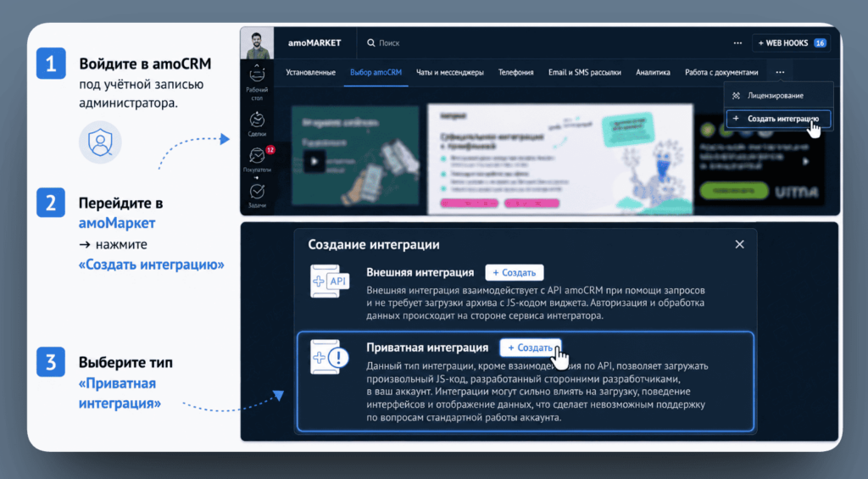This screenshot has height=479, width=868.
Task: Click the center promotional banner thumbnail
Action: [559, 159]
